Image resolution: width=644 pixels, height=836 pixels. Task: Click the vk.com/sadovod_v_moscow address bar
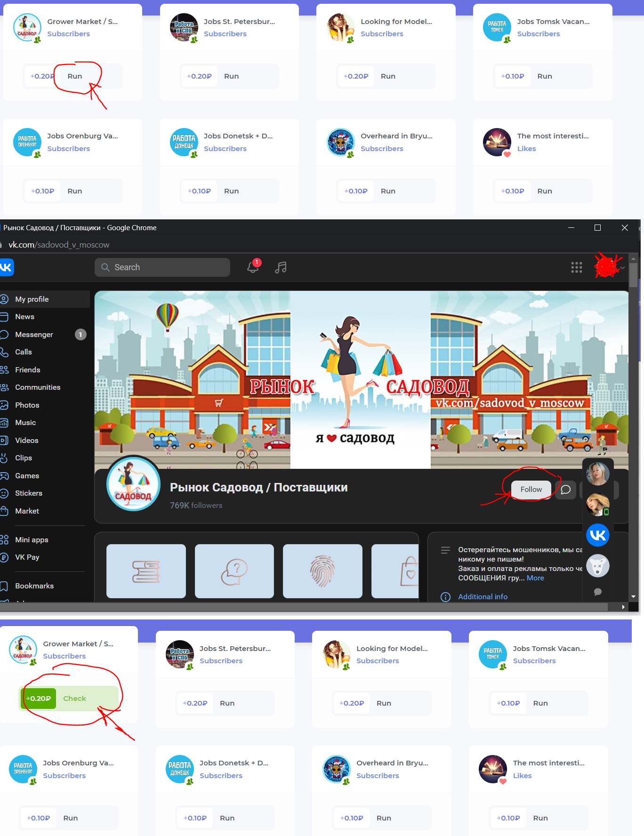[x=59, y=245]
